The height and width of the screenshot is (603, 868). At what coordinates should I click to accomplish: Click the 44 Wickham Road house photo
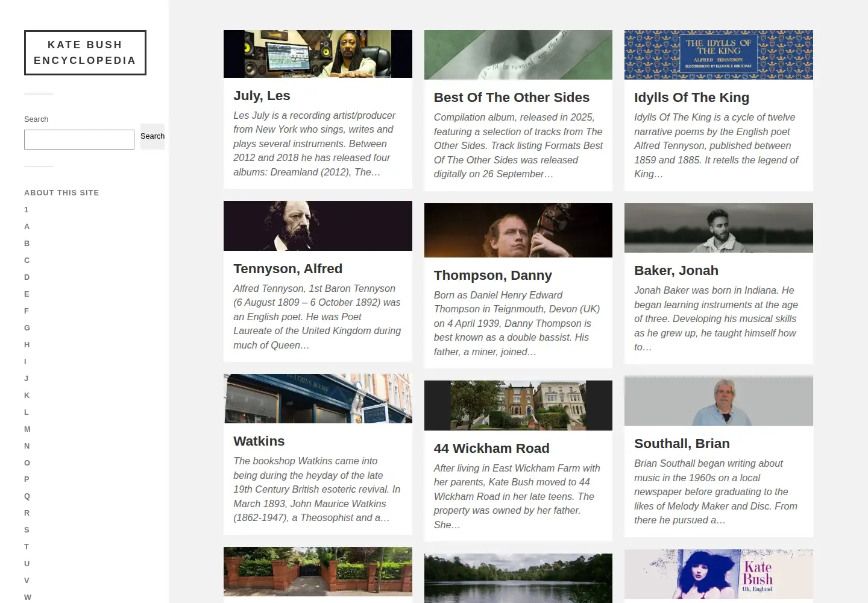point(518,405)
